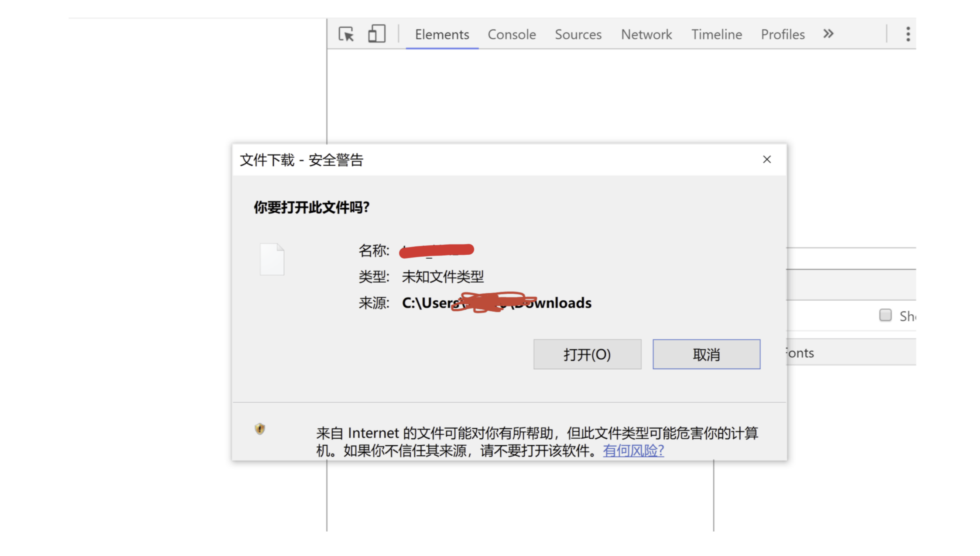Select the Elements panel
This screenshot has height=556, width=980.
(442, 34)
